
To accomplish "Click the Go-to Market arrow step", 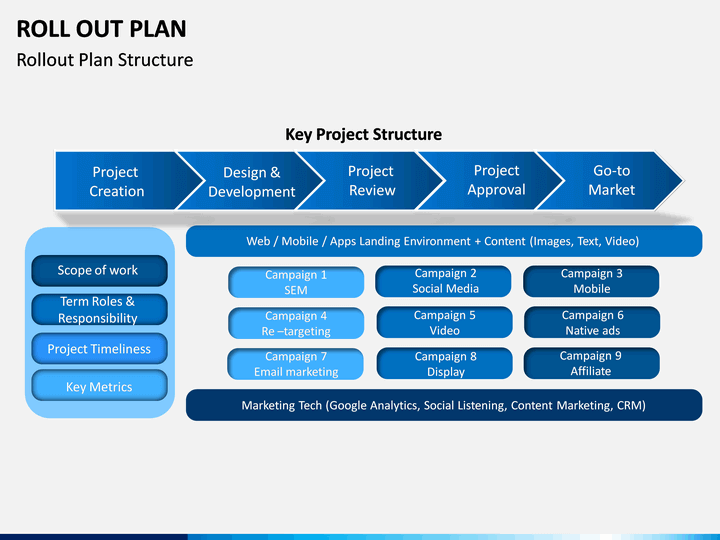I will click(x=612, y=180).
